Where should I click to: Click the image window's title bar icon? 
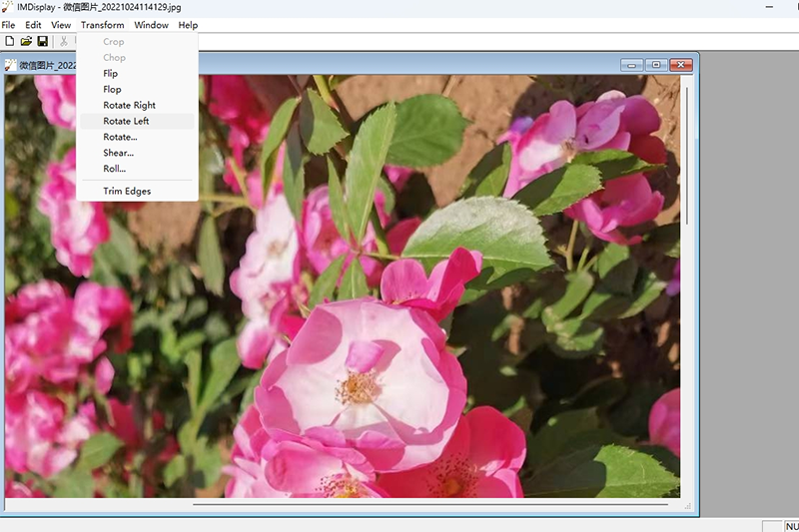click(11, 66)
